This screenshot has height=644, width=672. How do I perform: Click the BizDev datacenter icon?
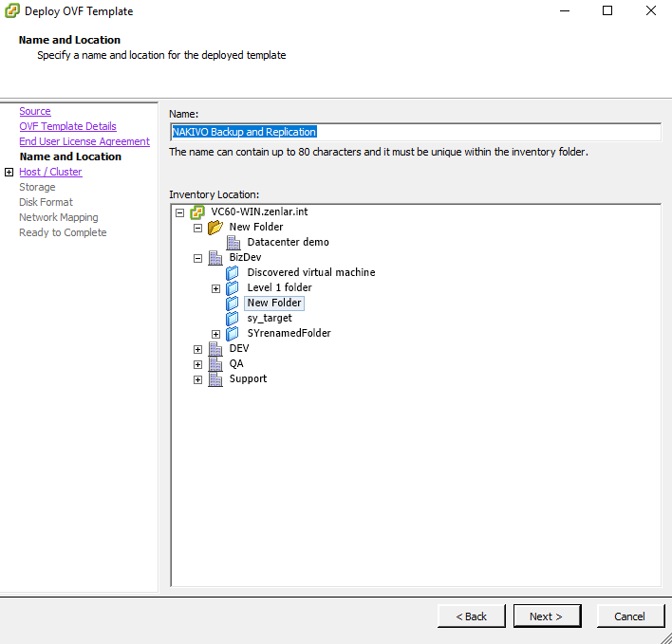tap(215, 257)
